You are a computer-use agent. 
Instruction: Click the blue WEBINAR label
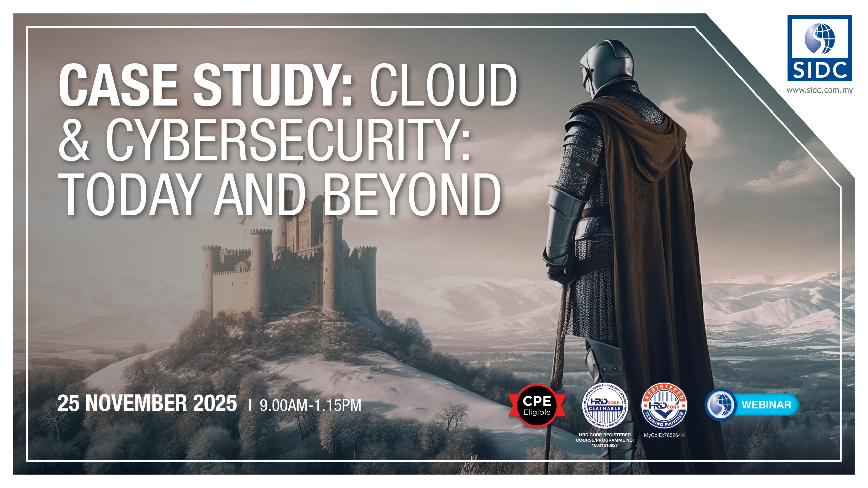click(766, 405)
